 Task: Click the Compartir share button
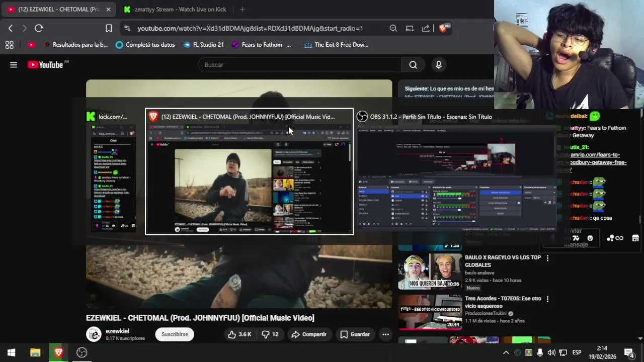(309, 334)
